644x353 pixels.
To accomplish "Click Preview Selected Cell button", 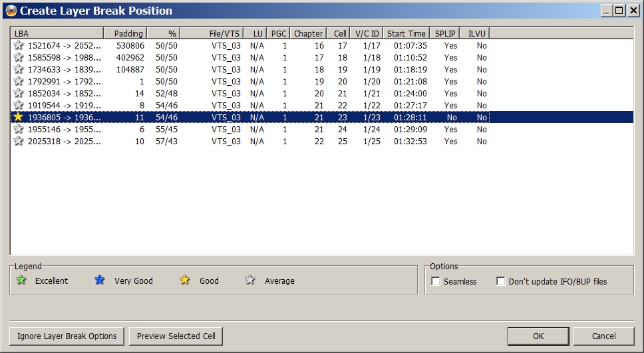I will pos(176,336).
